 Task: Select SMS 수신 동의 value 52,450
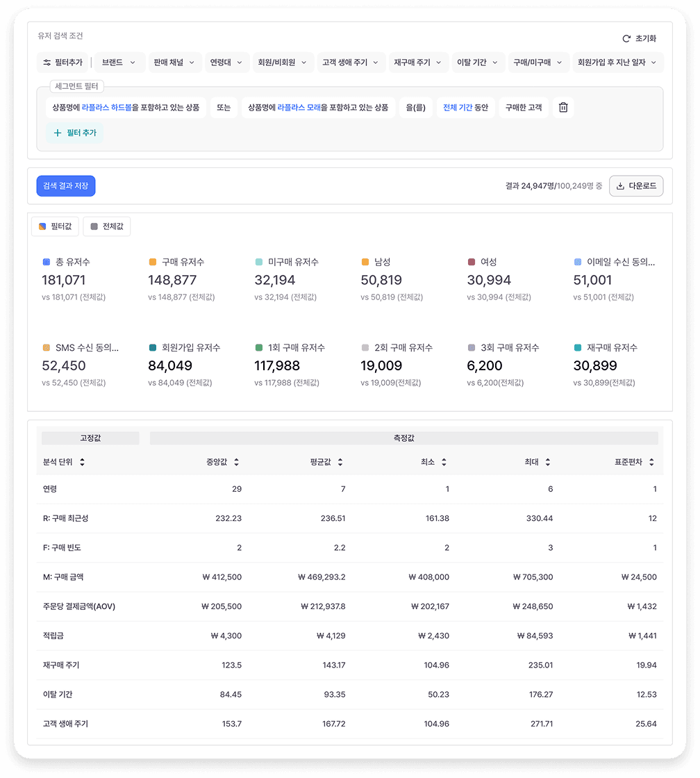(63, 366)
